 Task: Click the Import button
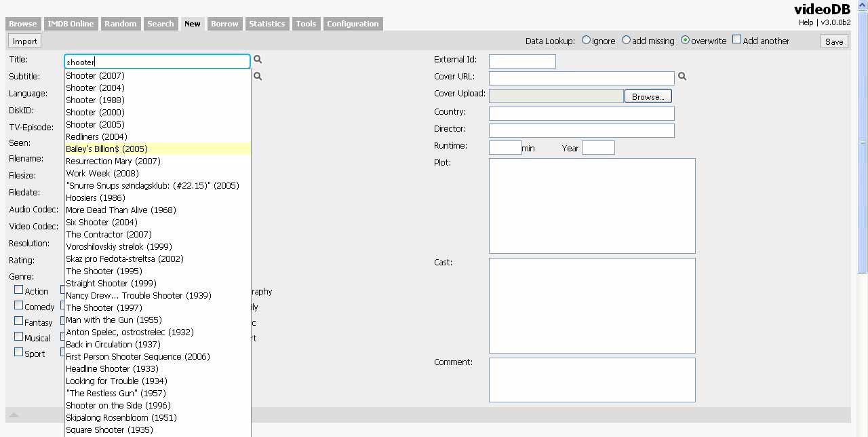tap(25, 41)
